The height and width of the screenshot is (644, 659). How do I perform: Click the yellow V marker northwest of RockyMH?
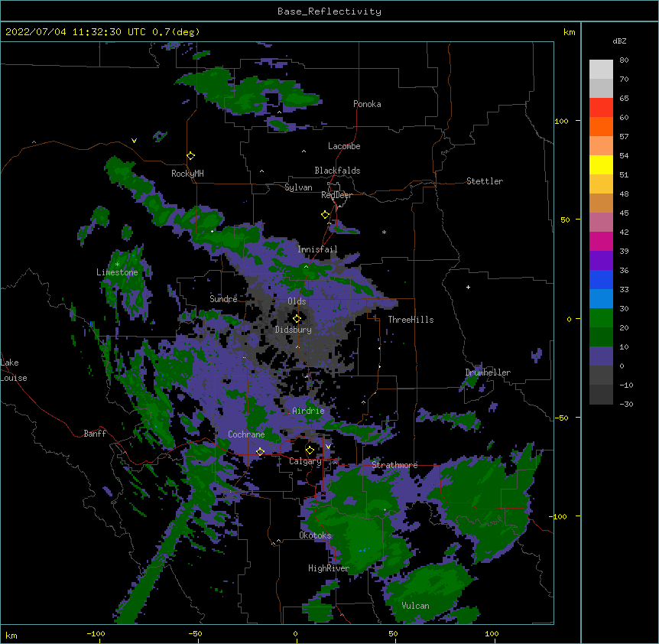[x=134, y=141]
